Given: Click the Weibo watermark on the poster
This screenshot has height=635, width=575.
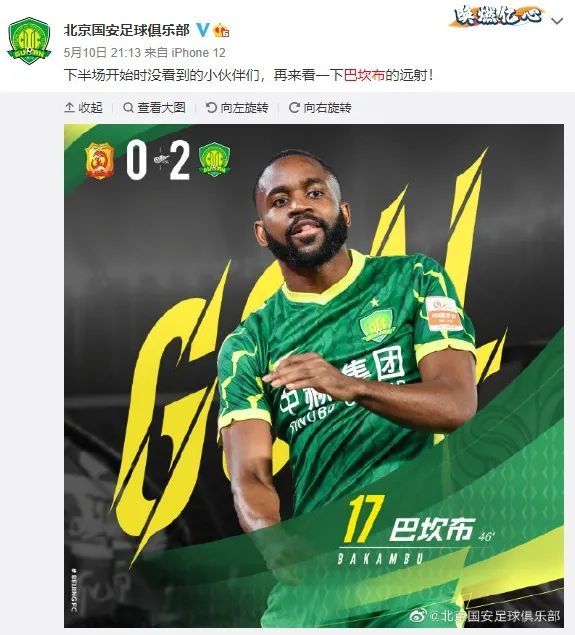Looking at the screenshot, I should [485, 616].
